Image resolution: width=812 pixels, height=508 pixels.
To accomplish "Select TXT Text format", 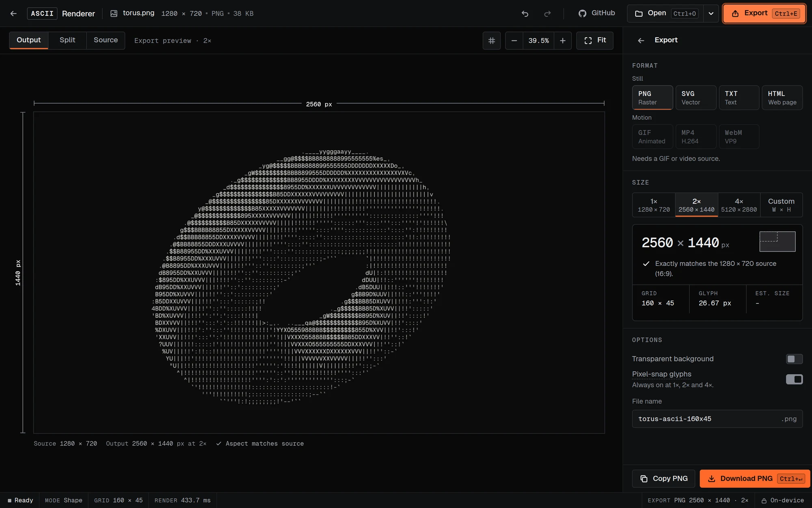I will click(x=739, y=98).
